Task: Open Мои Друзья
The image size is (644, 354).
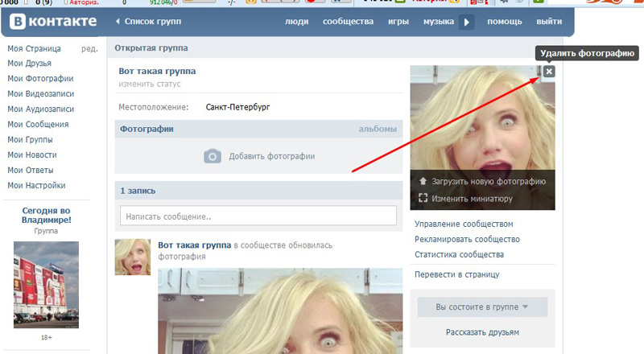Action: [29, 64]
